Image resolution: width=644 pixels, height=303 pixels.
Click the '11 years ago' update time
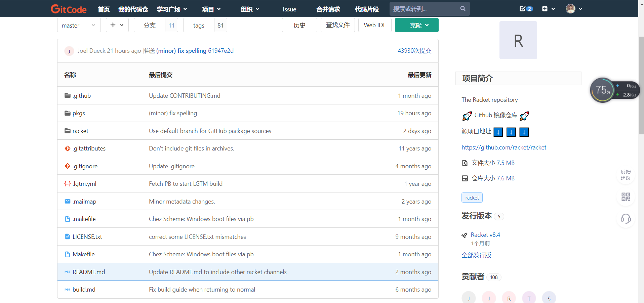coord(415,148)
